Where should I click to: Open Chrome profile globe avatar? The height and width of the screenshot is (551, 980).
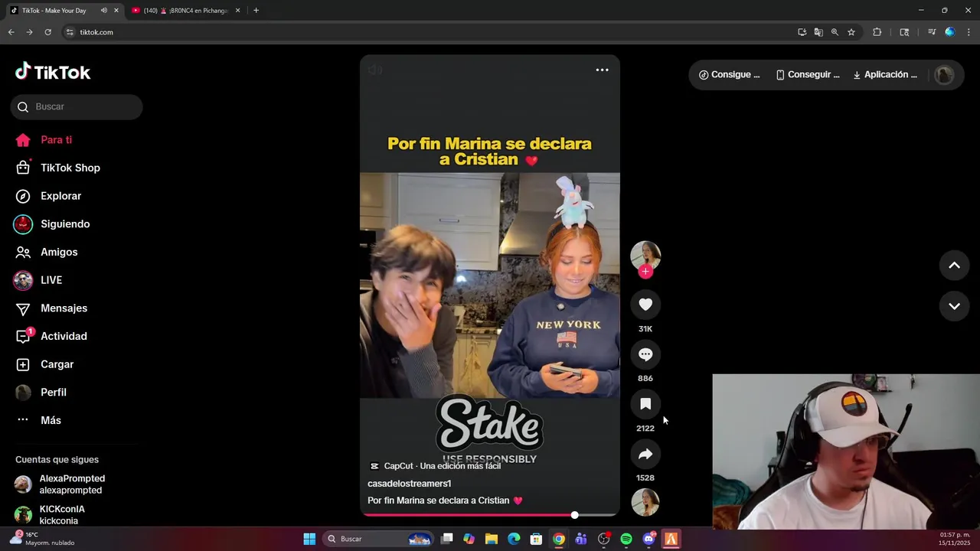[949, 32]
